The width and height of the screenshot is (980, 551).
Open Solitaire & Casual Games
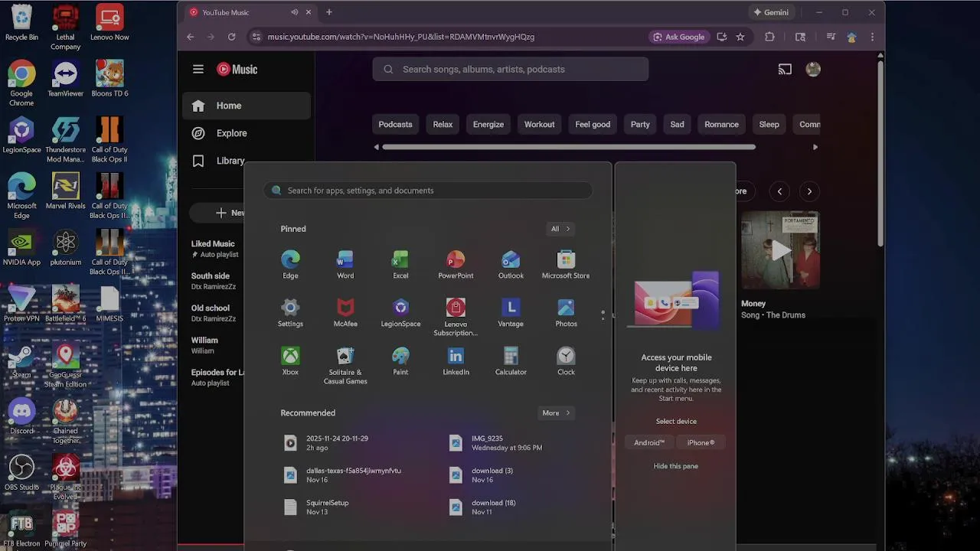pyautogui.click(x=345, y=365)
